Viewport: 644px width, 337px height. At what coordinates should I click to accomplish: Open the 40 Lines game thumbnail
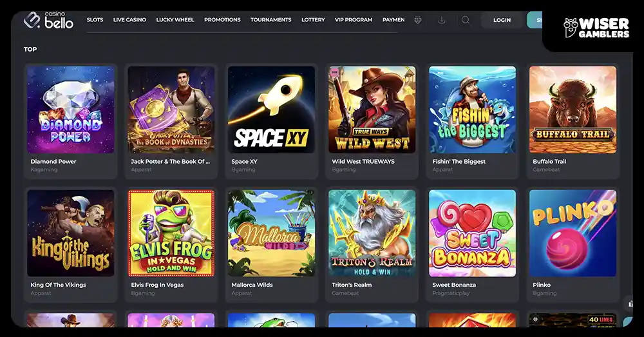tap(573, 320)
